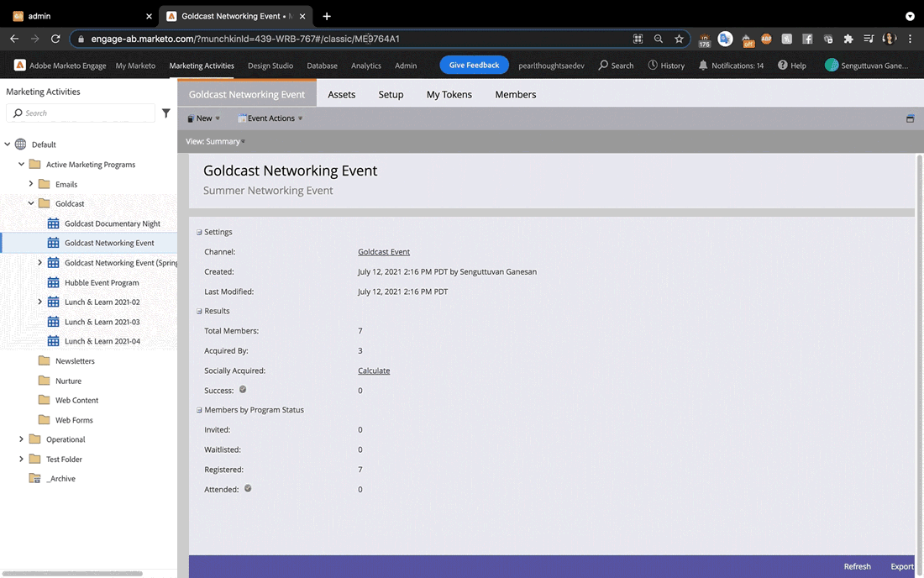Click the tree panel horizontal scrollbar
924x578 pixels.
pos(72,573)
